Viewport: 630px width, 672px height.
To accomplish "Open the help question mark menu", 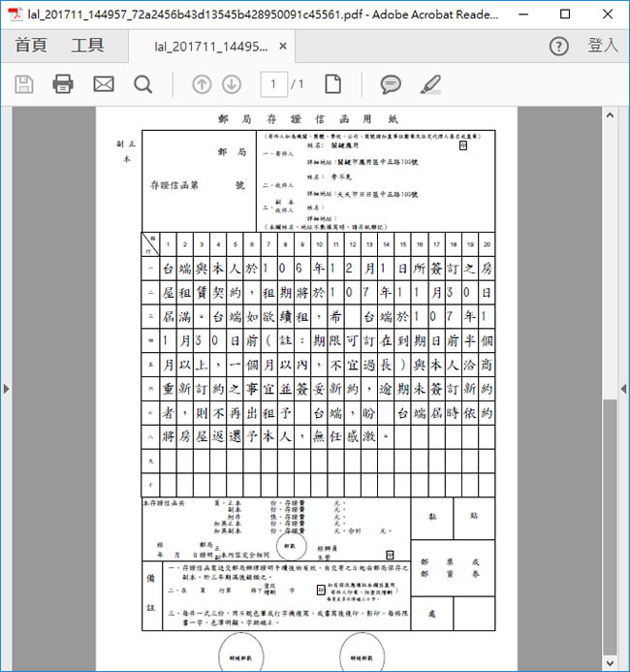I will click(559, 46).
